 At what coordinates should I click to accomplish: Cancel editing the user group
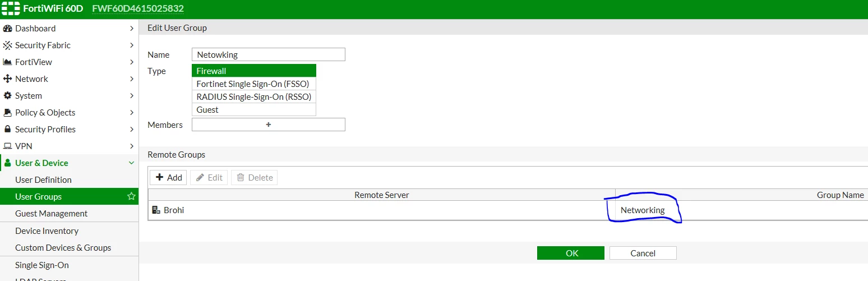click(x=643, y=253)
